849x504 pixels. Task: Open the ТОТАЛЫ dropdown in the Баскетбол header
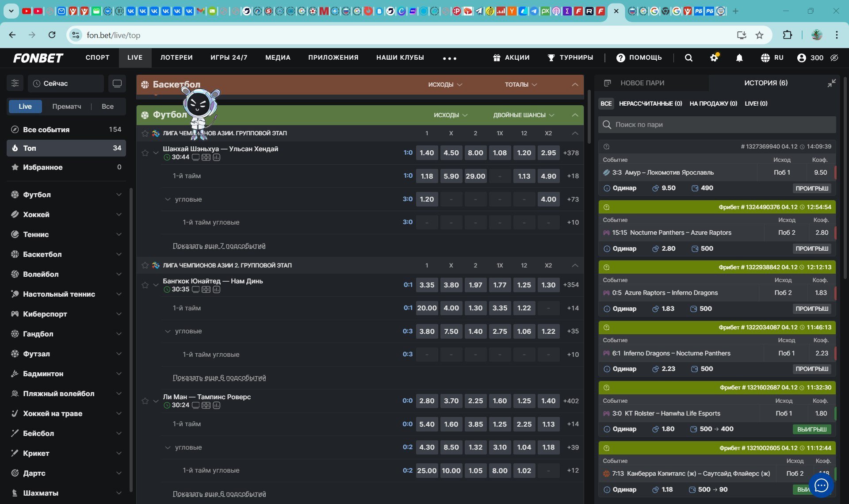(520, 84)
